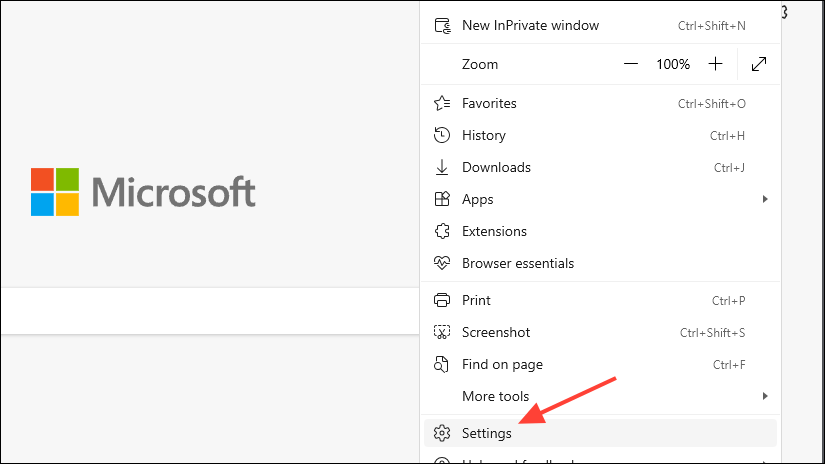The image size is (825, 464).
Task: Click the Browser essentials heart icon
Action: click(x=442, y=263)
